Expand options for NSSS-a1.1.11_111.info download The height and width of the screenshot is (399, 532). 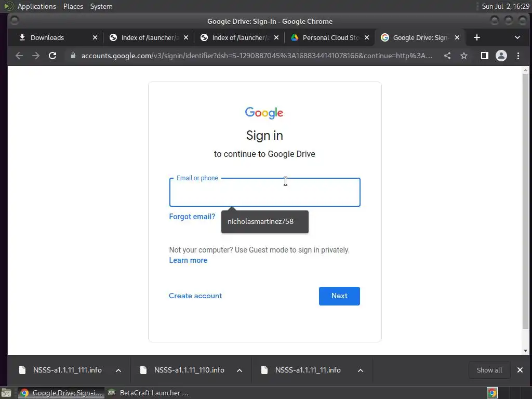pyautogui.click(x=118, y=370)
